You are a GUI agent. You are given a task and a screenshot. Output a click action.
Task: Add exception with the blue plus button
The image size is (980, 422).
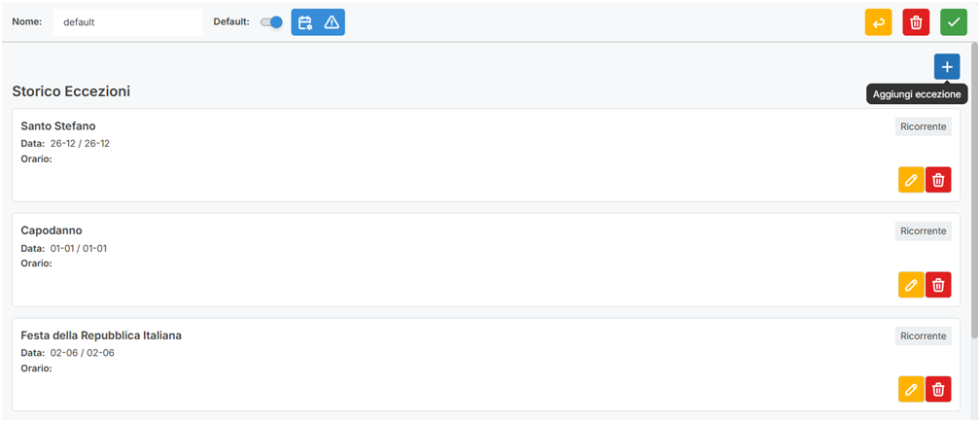pyautogui.click(x=947, y=66)
